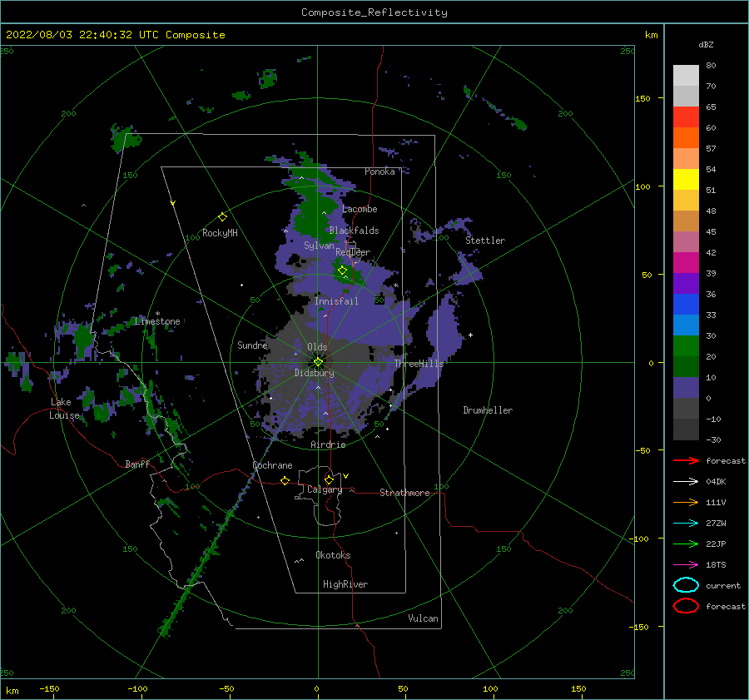Click the white 04DK arrow icon
This screenshot has height=700, width=749.
click(686, 482)
